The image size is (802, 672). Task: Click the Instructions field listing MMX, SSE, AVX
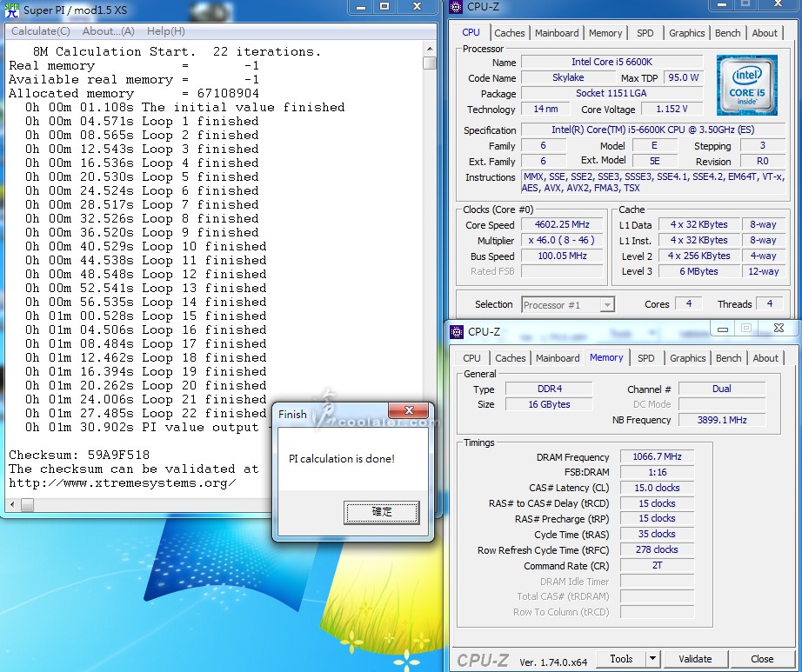[x=653, y=183]
